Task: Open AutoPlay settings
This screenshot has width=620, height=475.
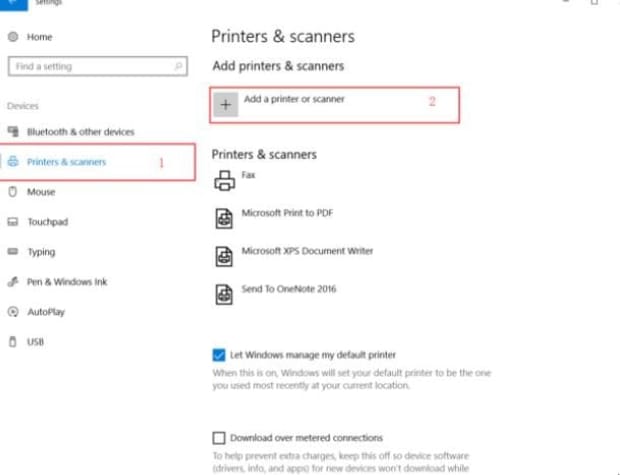Action: pyautogui.click(x=45, y=312)
